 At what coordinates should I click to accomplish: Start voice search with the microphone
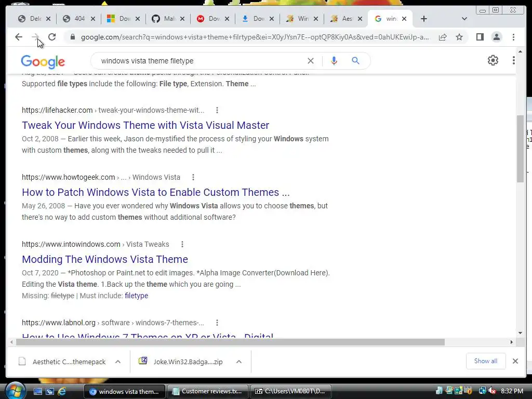[334, 61]
